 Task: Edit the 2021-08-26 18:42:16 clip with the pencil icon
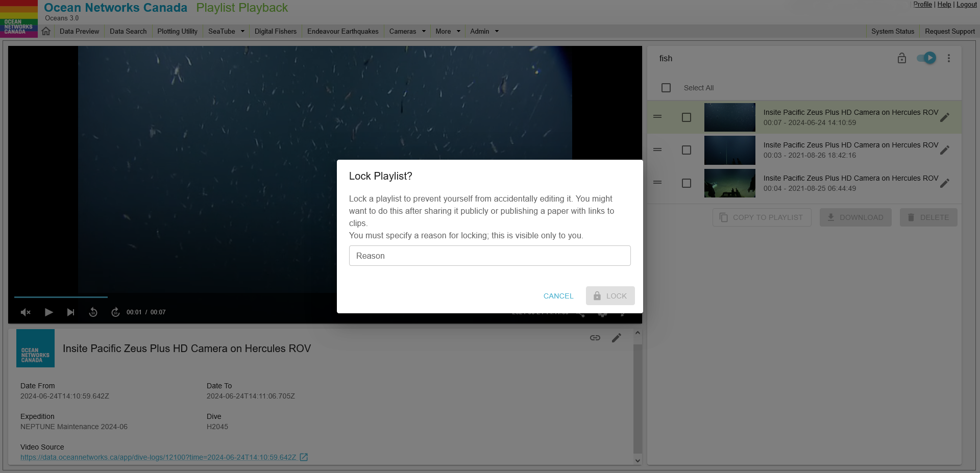coord(945,150)
